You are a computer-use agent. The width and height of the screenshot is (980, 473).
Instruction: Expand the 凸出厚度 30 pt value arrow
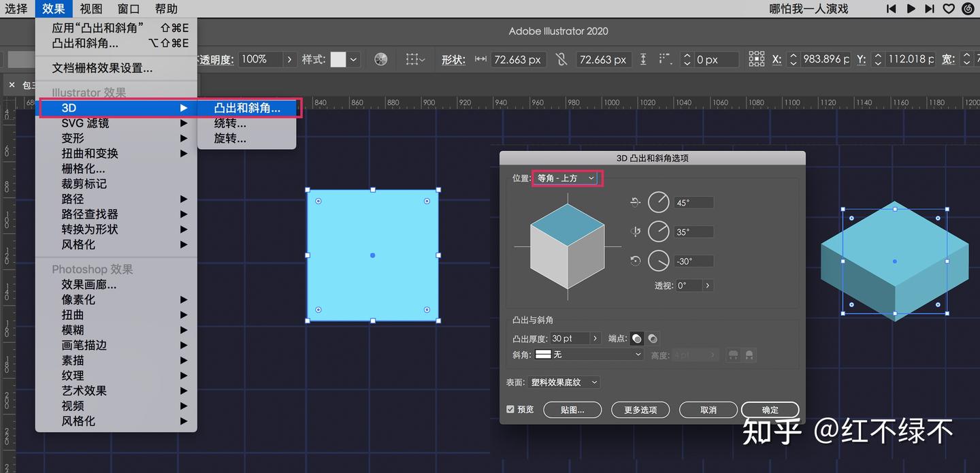pyautogui.click(x=595, y=338)
